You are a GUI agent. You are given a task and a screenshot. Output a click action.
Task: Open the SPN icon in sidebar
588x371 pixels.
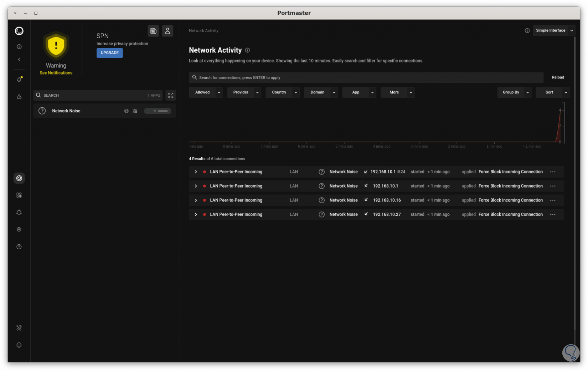(19, 213)
